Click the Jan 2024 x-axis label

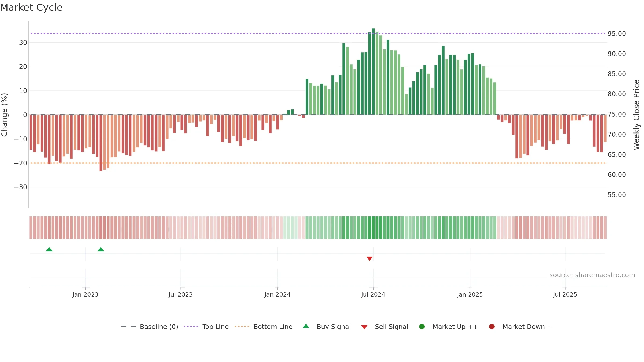point(277,295)
